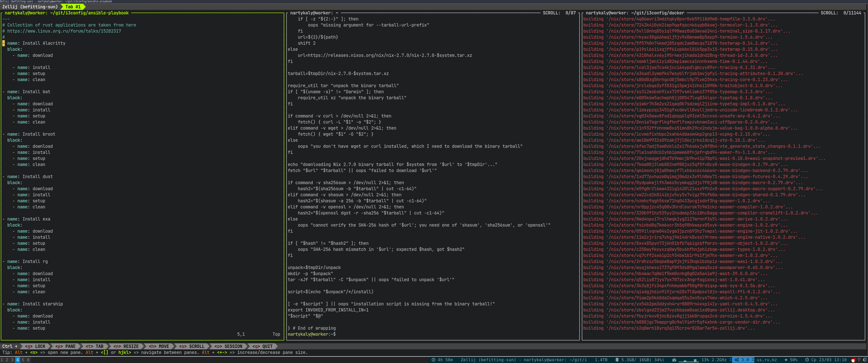This screenshot has width=868, height=363.
Task: Toggle PANE mode in Zellij bar
Action: pos(65,347)
